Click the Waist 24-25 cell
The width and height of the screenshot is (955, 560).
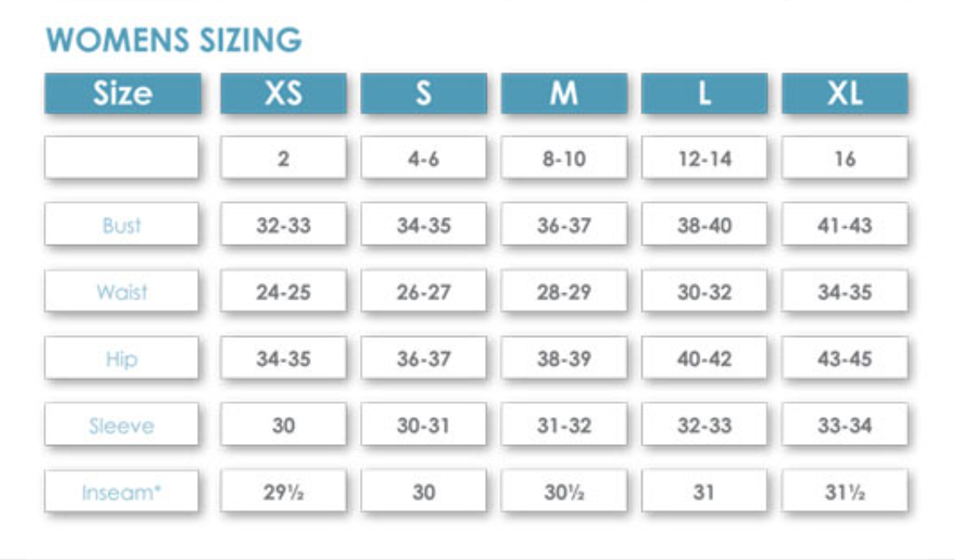click(x=283, y=292)
